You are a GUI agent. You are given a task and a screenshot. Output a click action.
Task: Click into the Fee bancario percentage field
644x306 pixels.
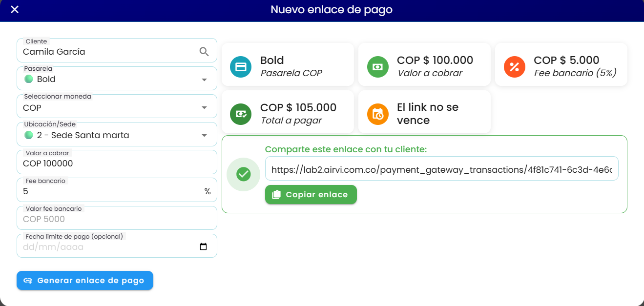pyautogui.click(x=117, y=190)
